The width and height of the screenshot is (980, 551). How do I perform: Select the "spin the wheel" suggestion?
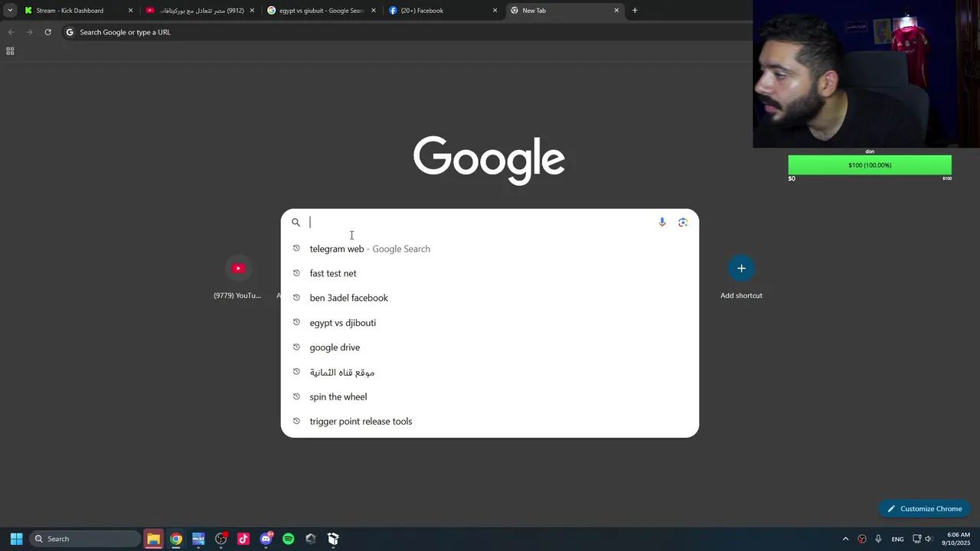click(490, 396)
